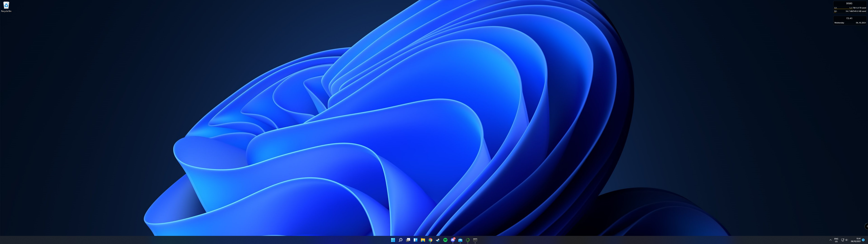Open the volume control
This screenshot has height=244, width=868.
pyautogui.click(x=847, y=240)
